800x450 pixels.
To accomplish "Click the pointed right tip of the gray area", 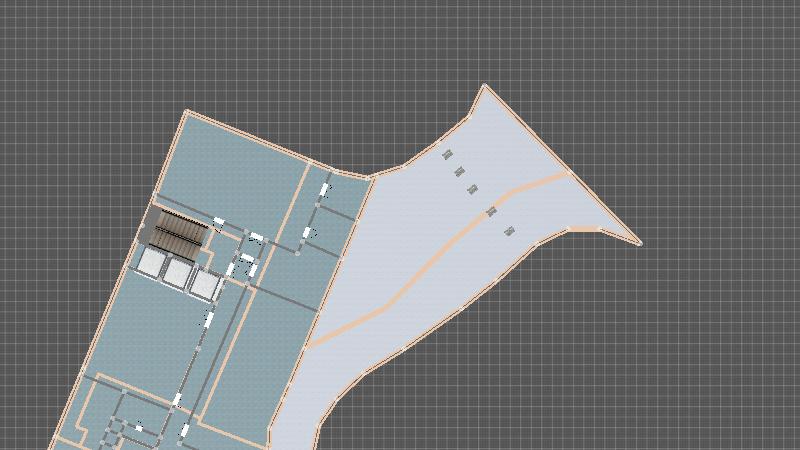I will [639, 243].
